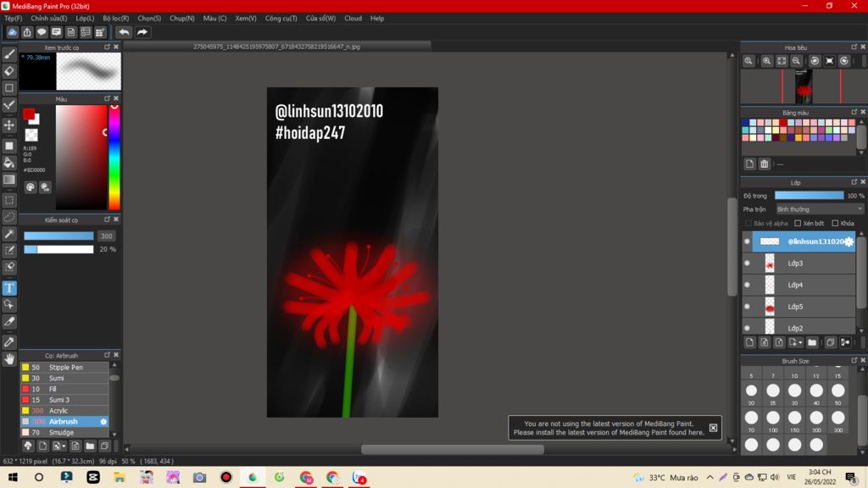Screen dimensions: 868x488
Task: Select the Gradient tool
Action: coord(9,180)
